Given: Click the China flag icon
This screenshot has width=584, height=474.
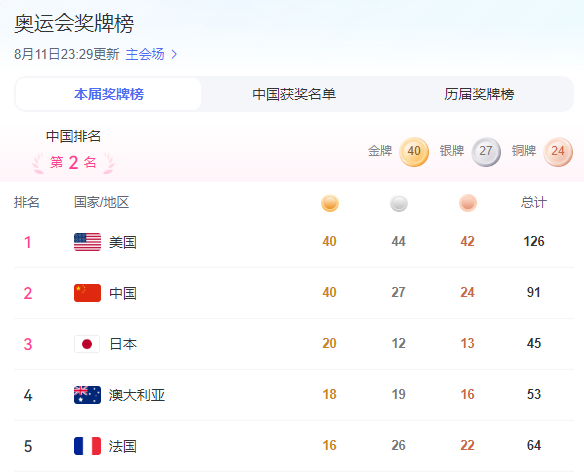Looking at the screenshot, I should pos(87,293).
